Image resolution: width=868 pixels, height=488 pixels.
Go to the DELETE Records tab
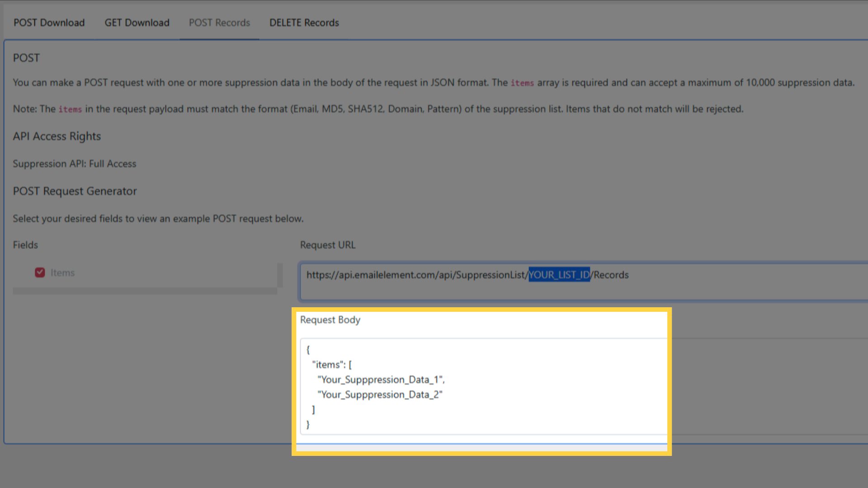tap(304, 23)
